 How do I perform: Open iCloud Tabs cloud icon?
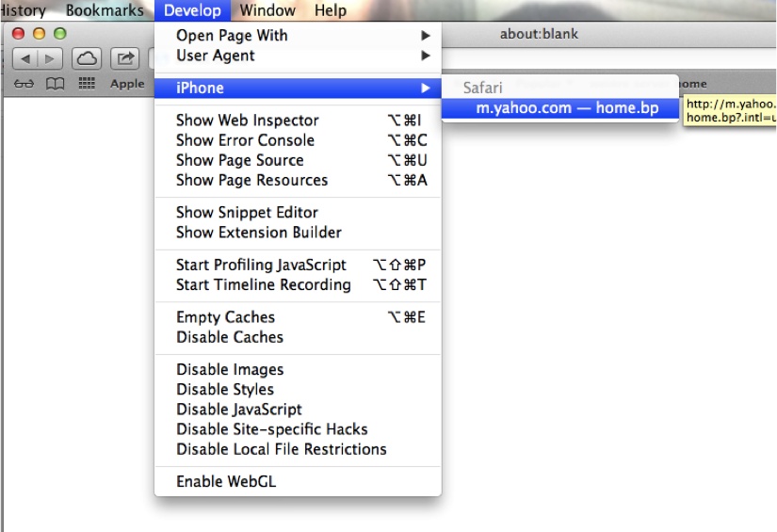(x=87, y=59)
